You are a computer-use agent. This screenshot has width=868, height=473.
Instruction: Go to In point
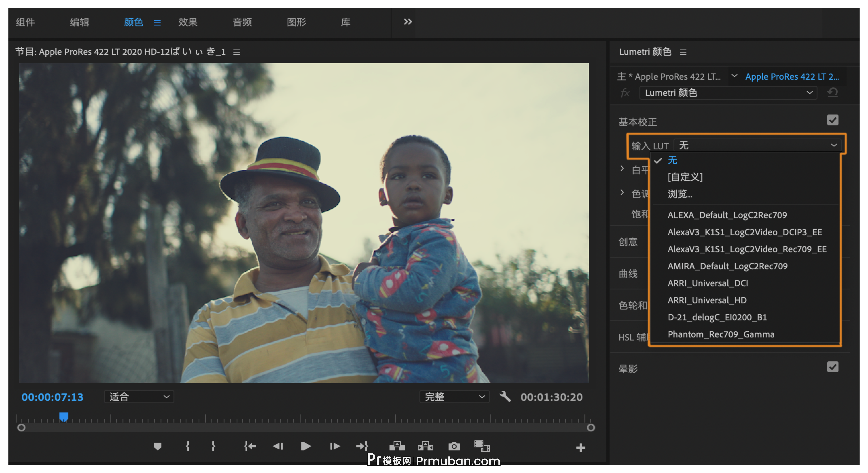[x=250, y=446]
